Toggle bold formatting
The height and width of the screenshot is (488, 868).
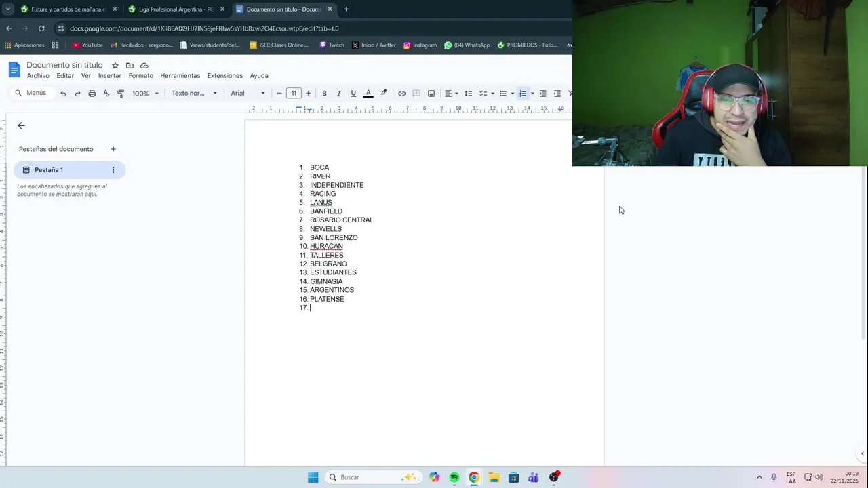pos(324,94)
